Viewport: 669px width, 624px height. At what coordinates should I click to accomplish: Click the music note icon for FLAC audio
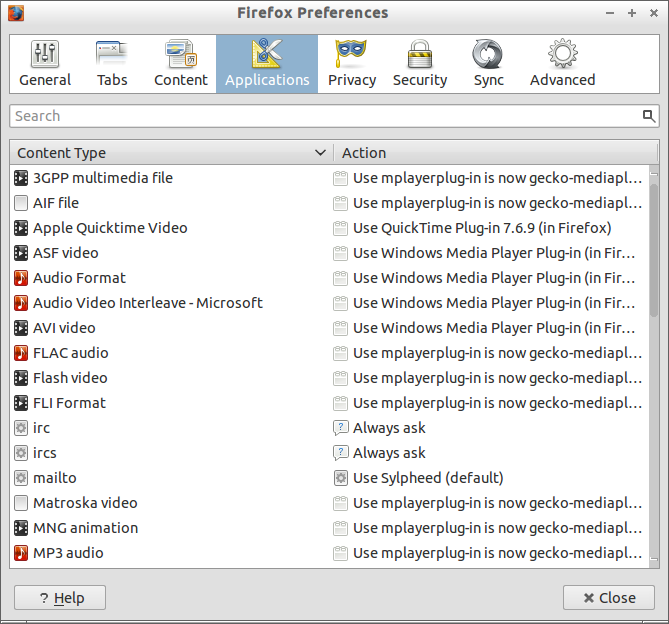pyautogui.click(x=21, y=353)
